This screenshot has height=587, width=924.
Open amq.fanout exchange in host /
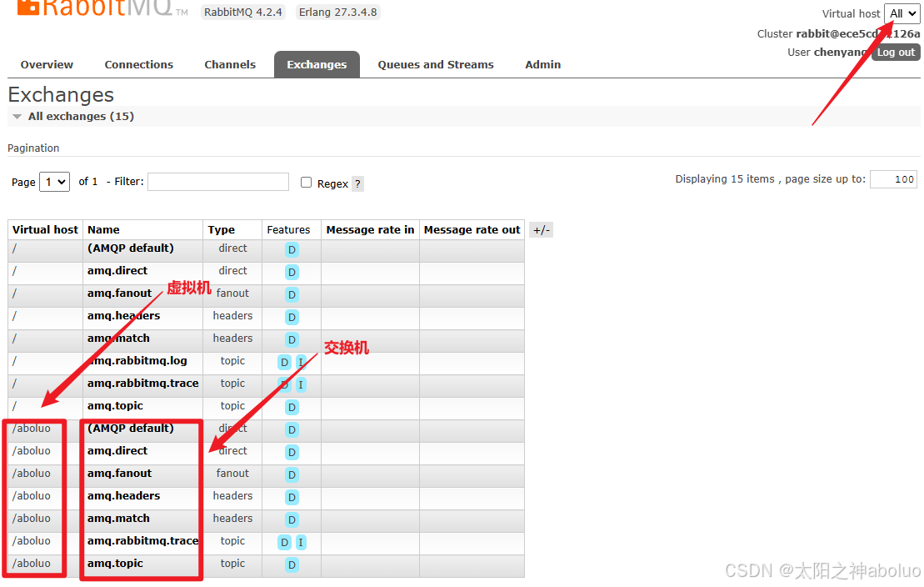click(120, 293)
